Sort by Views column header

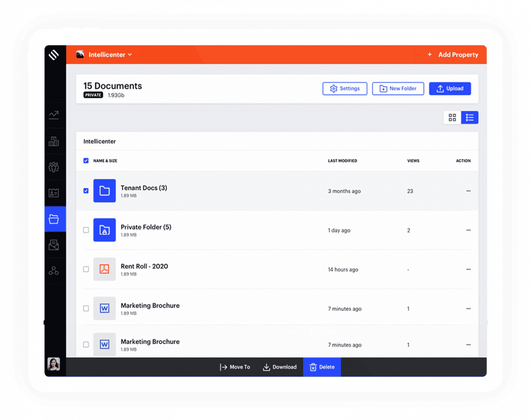(413, 161)
